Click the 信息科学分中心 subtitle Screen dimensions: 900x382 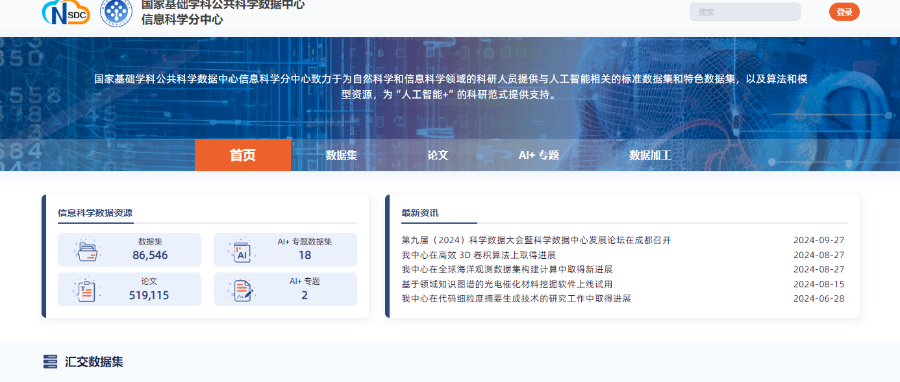(183, 20)
